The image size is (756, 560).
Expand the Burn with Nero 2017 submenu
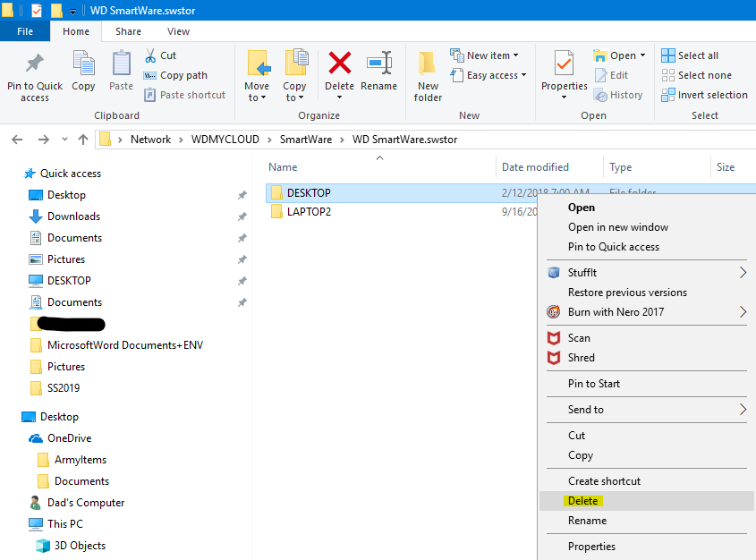tap(743, 312)
